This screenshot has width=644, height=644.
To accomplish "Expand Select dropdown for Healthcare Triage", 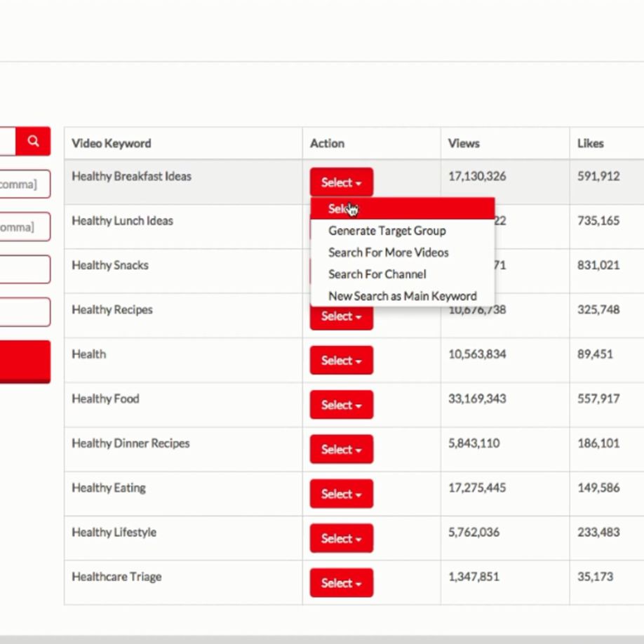I will 341,583.
